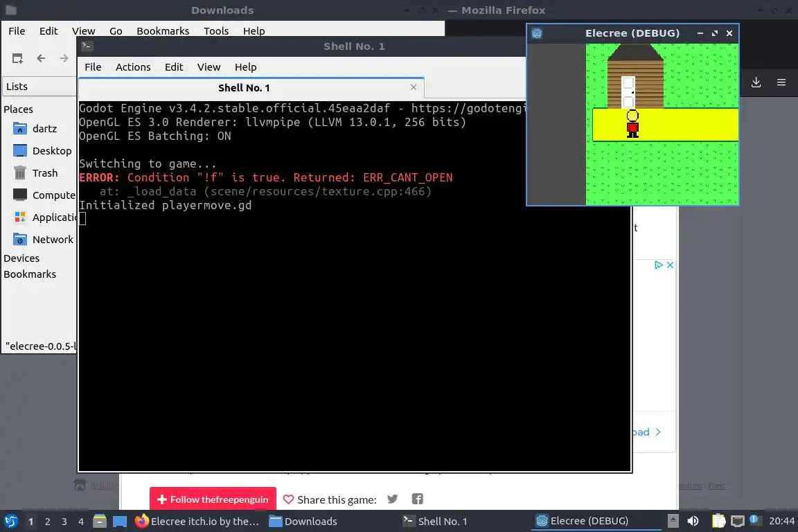Click the ERR_CANT_OPEN error line in terminal

[x=266, y=177]
